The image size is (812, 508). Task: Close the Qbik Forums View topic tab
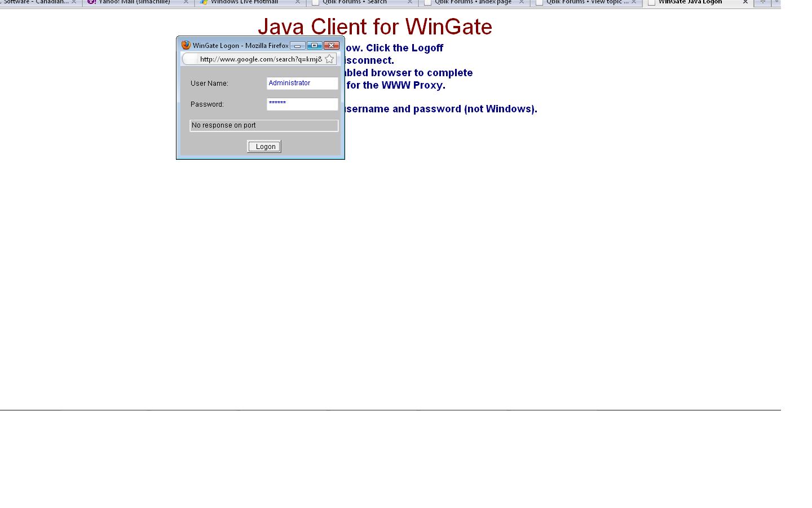634,2
